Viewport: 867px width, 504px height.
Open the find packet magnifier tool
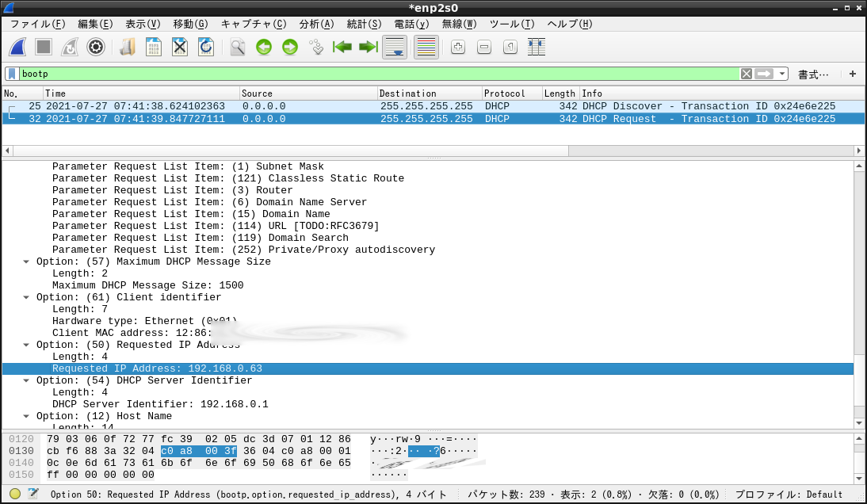click(238, 47)
